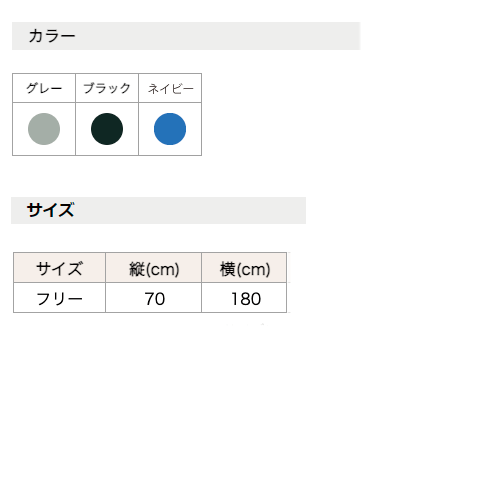Click the bold サイズ section header

[51, 210]
